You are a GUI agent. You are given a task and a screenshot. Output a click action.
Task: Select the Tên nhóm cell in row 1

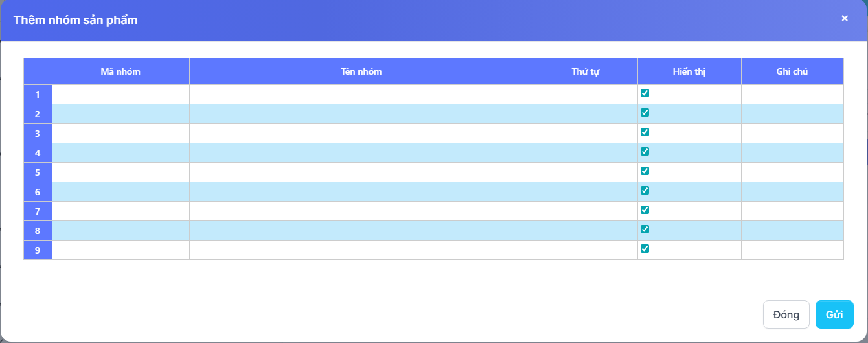[x=361, y=95]
